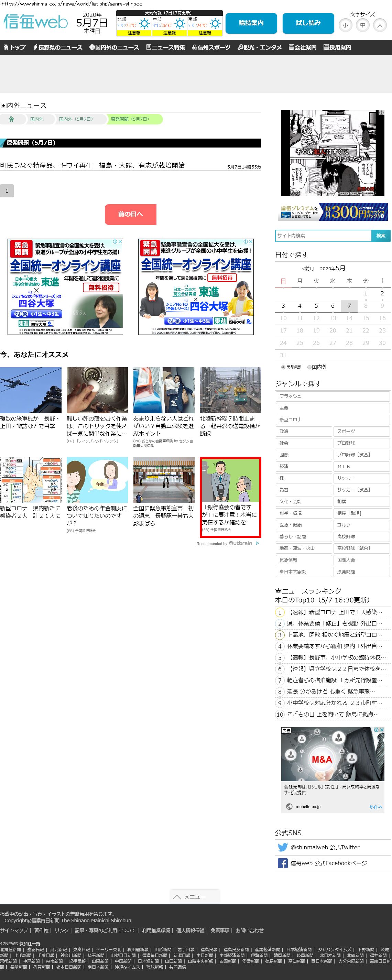Click the home icon in the breadcrumb
Image resolution: width=392 pixels, height=980 pixels.
point(11,119)
